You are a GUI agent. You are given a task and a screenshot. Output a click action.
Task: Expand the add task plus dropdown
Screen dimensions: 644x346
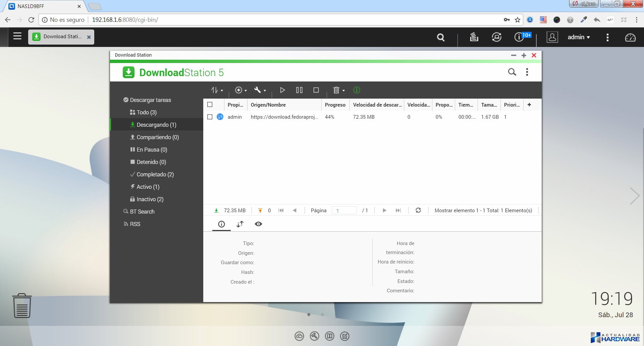coord(241,90)
